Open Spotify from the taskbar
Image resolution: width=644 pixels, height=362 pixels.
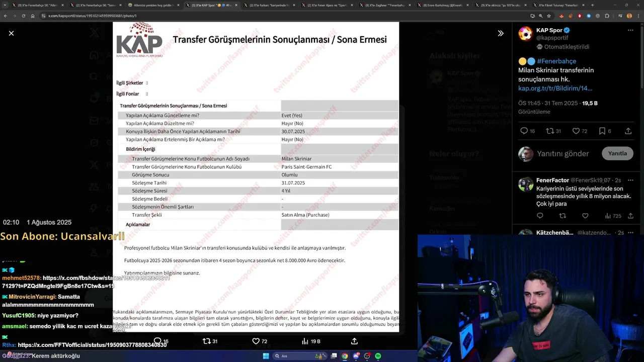click(x=378, y=356)
